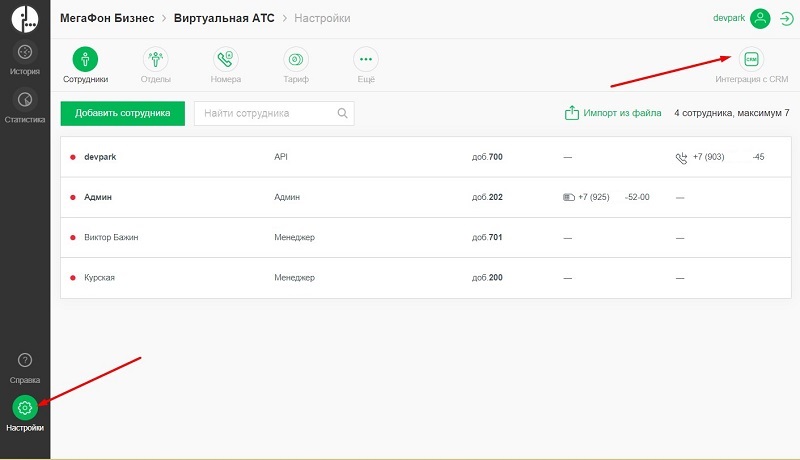Click red status dot beside Курская
The image size is (800, 460).
73,278
